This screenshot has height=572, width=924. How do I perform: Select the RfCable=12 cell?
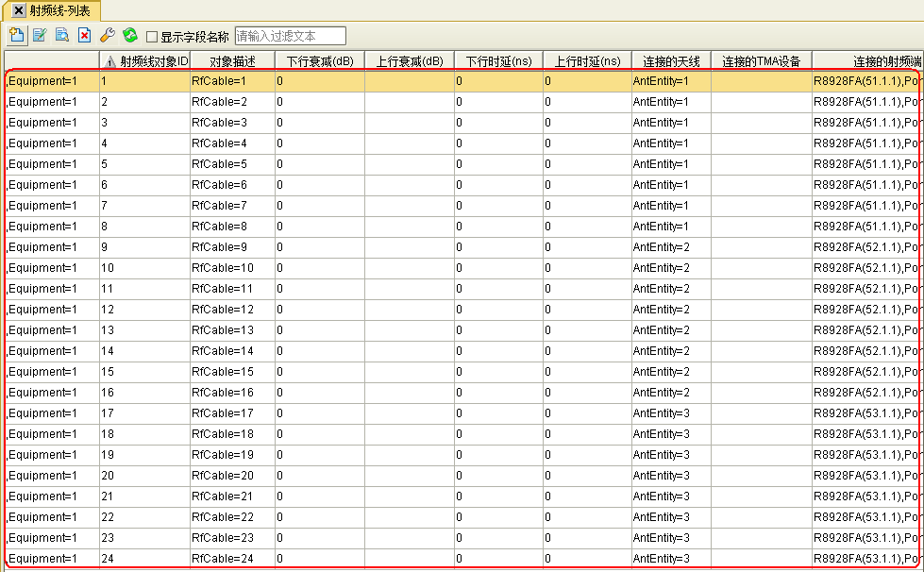pyautogui.click(x=232, y=310)
